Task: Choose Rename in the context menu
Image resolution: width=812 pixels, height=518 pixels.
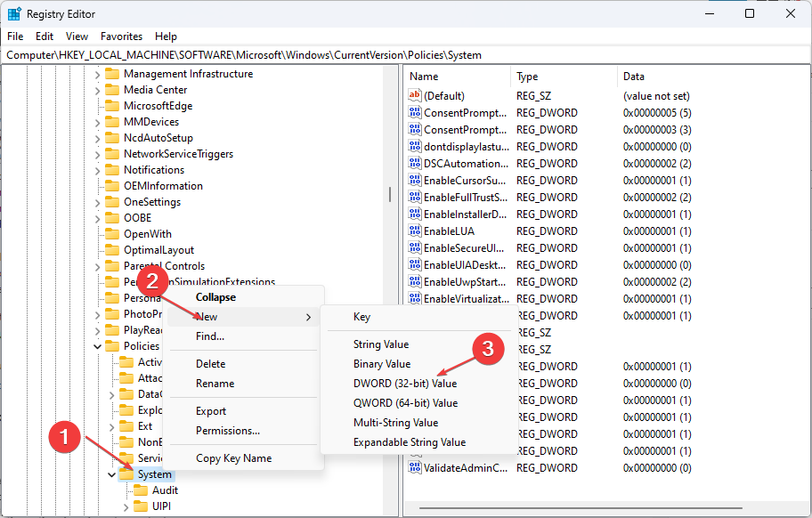Action: click(x=243, y=384)
